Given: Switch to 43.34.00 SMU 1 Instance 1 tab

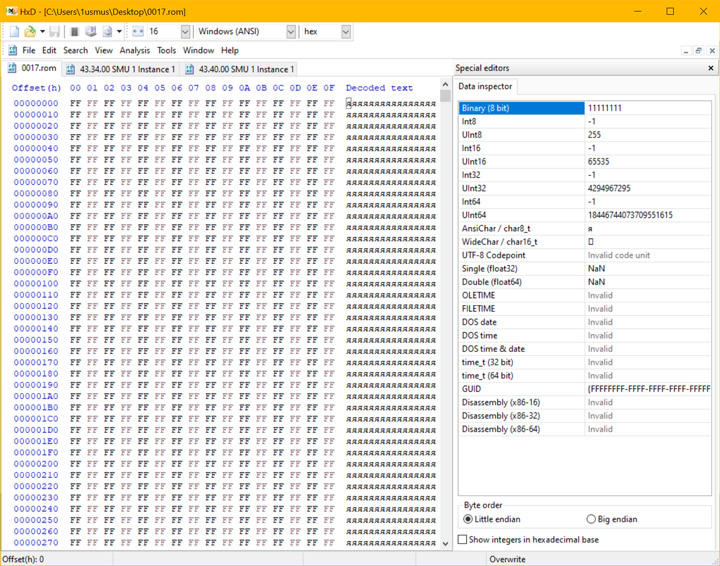Looking at the screenshot, I should (x=120, y=69).
